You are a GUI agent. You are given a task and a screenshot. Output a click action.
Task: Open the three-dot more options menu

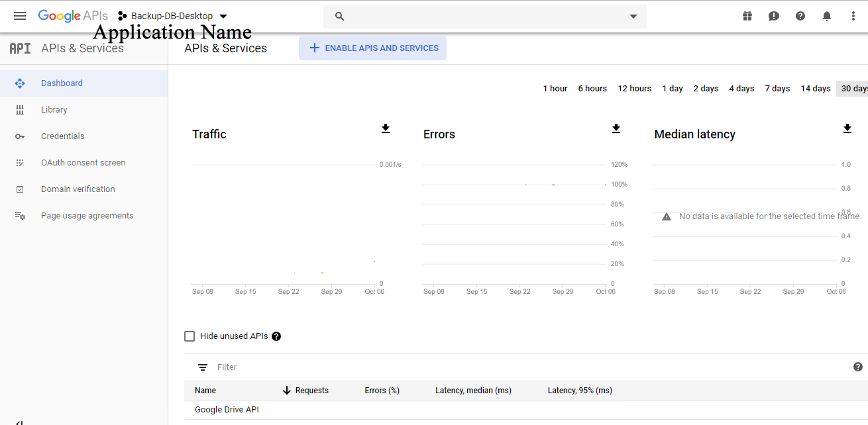pyautogui.click(x=853, y=16)
